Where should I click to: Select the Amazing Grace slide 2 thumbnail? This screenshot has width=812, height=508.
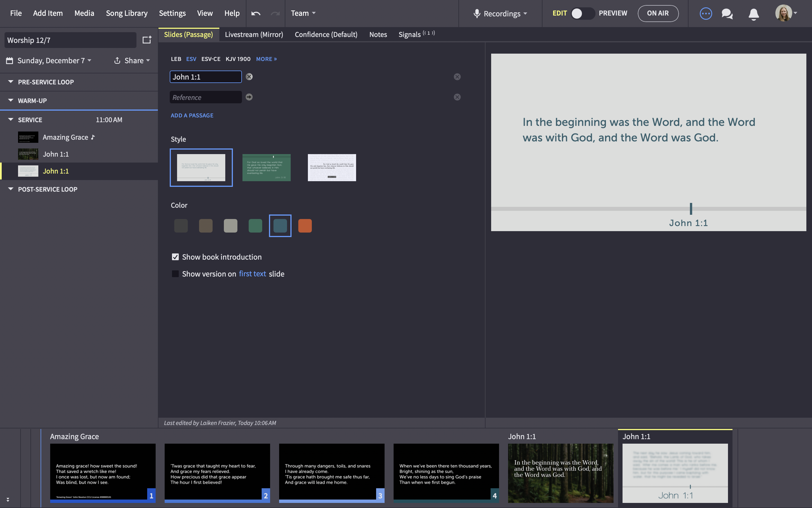tap(217, 473)
